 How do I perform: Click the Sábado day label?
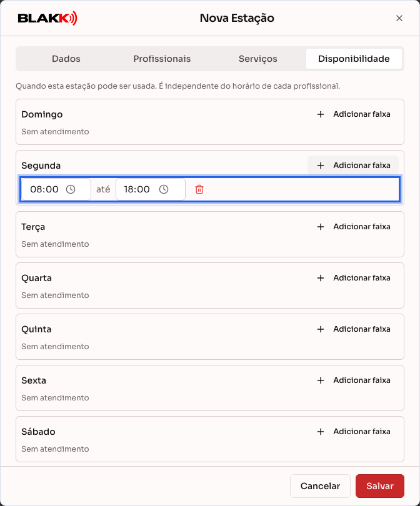[x=38, y=432]
